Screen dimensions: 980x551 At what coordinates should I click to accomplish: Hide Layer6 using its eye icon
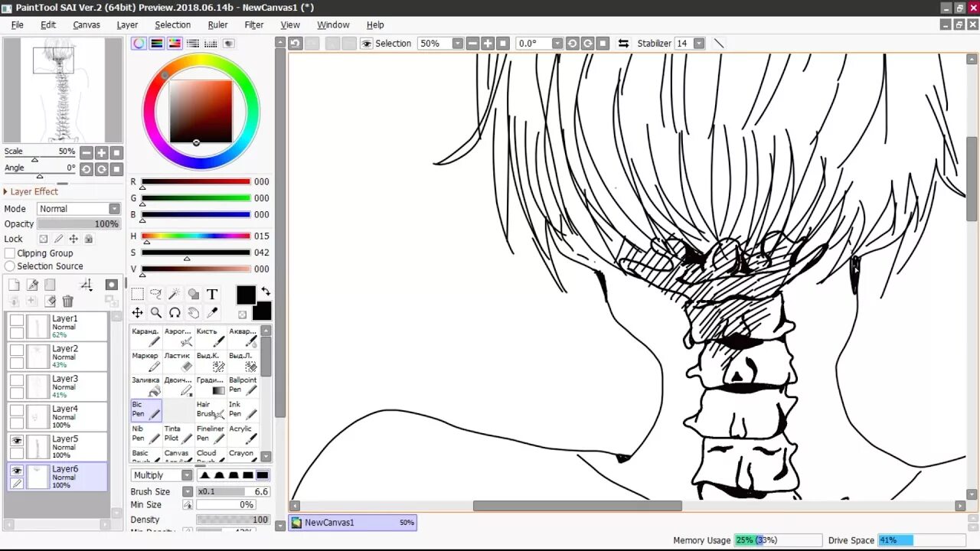click(17, 470)
